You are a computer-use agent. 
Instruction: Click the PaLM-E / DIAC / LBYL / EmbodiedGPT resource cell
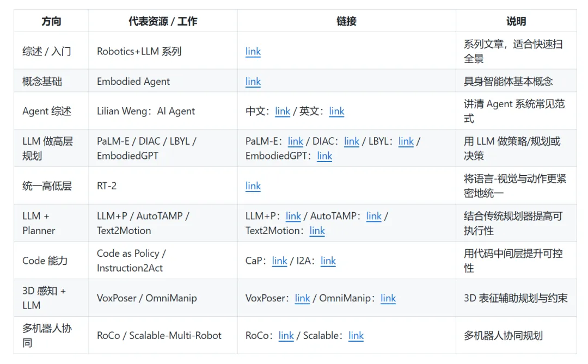[x=163, y=149]
